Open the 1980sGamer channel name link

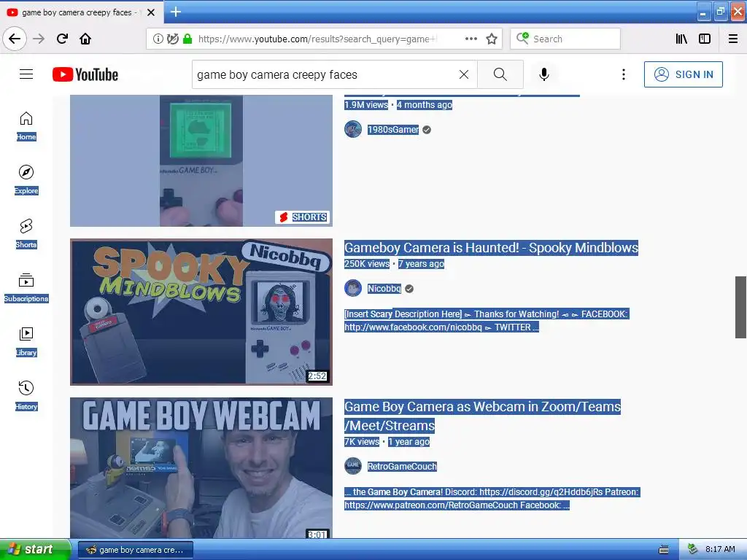[393, 130]
